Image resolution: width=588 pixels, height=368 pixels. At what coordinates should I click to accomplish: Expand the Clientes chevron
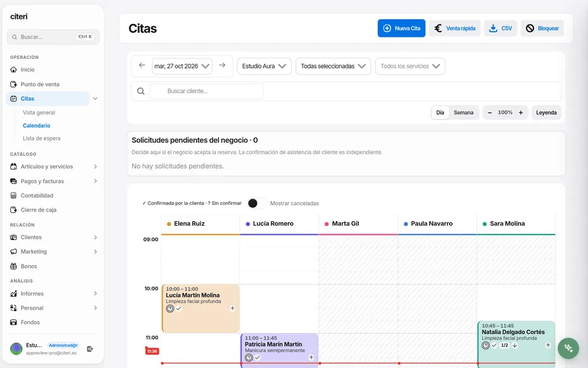[96, 237]
